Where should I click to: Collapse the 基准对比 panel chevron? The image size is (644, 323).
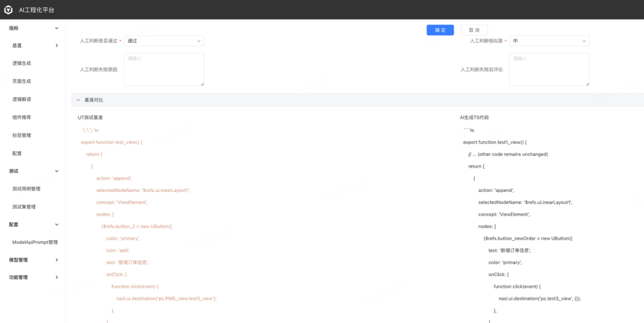click(78, 100)
